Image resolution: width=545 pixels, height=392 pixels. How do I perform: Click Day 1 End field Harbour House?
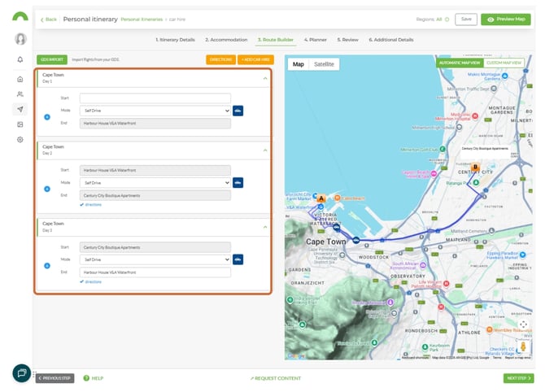tap(155, 124)
